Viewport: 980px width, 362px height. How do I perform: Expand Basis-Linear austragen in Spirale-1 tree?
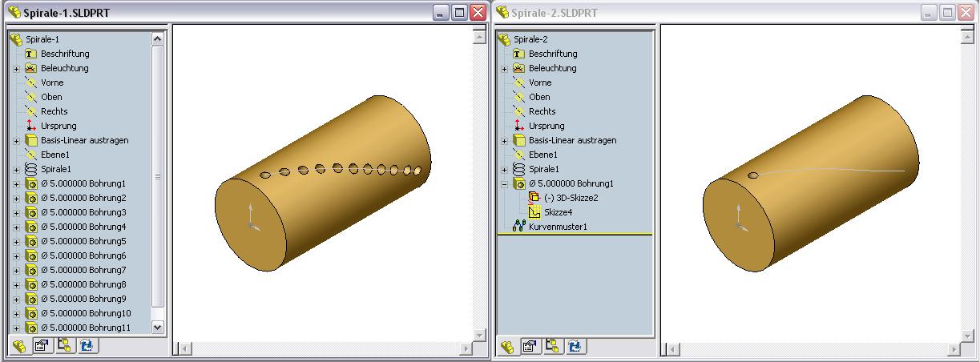(x=17, y=141)
